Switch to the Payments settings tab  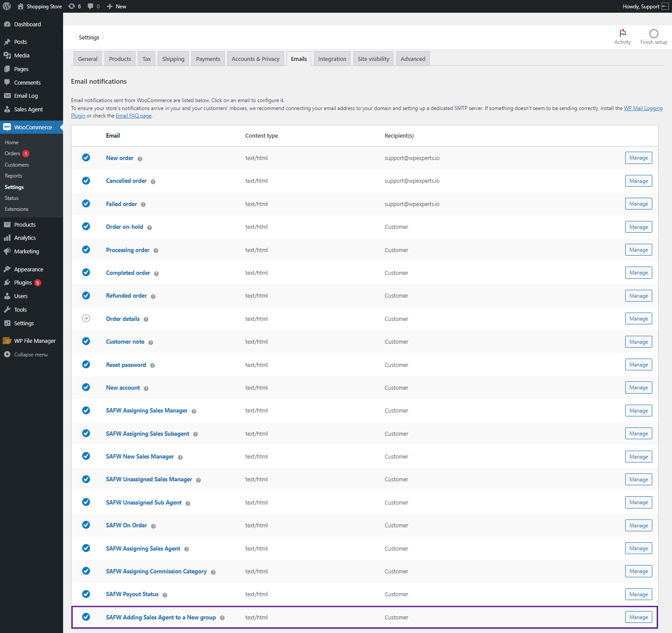click(x=208, y=59)
